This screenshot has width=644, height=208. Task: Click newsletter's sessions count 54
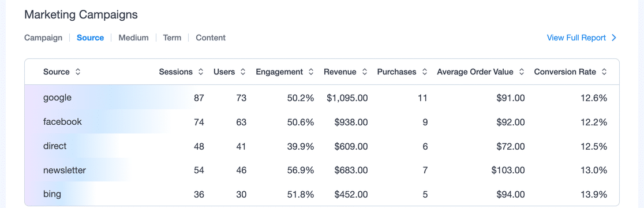pos(199,170)
